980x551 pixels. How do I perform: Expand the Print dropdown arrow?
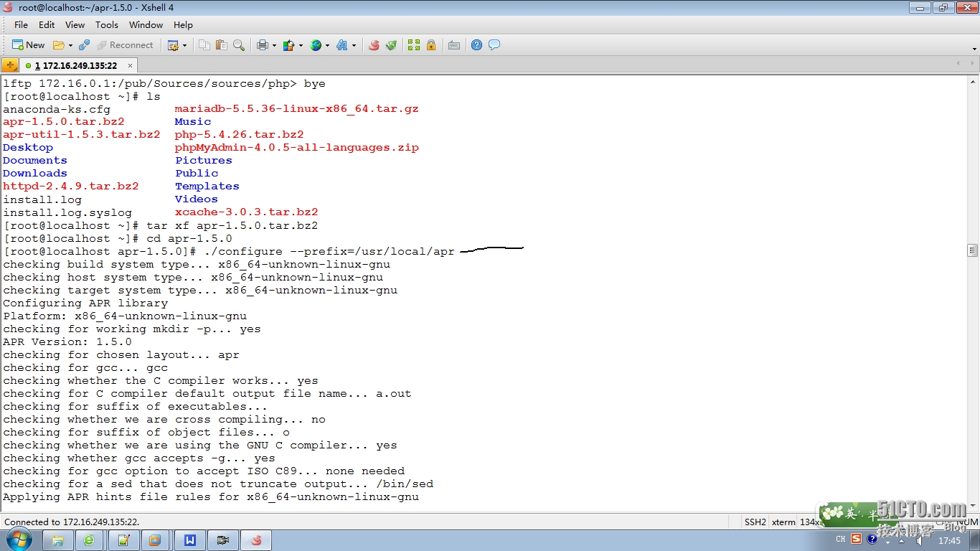point(274,45)
